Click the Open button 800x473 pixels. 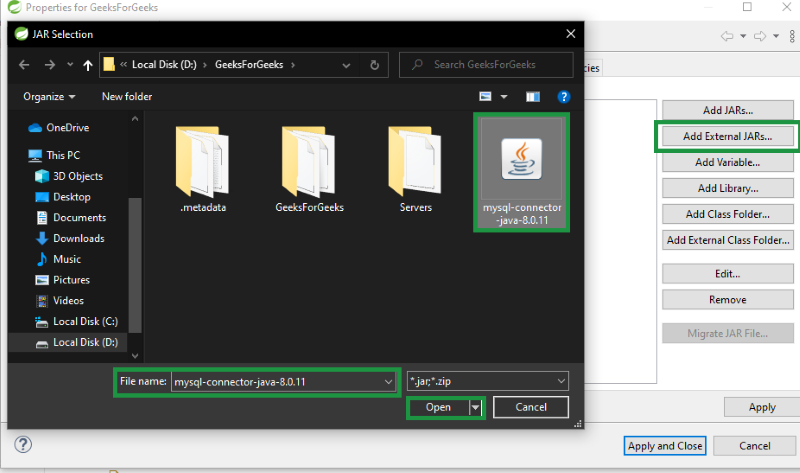pyautogui.click(x=439, y=407)
